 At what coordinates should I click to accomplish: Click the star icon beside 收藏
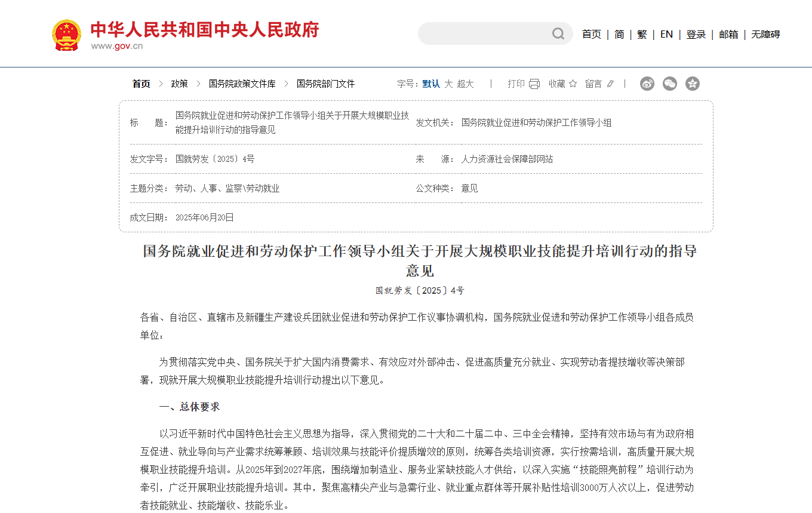pyautogui.click(x=573, y=84)
